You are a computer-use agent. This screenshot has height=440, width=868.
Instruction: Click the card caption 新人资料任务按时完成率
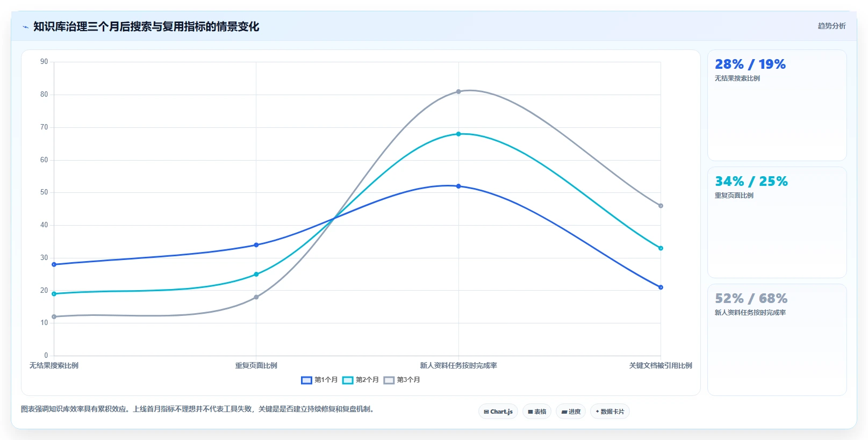tap(750, 313)
